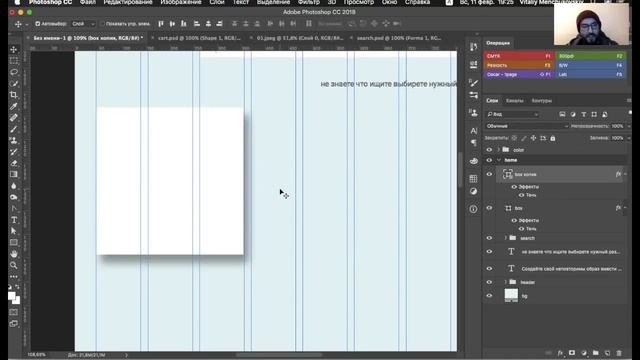Screen dimensions: 640x360
Task: Toggle the Автовыбор checkbox
Action: coord(38,24)
